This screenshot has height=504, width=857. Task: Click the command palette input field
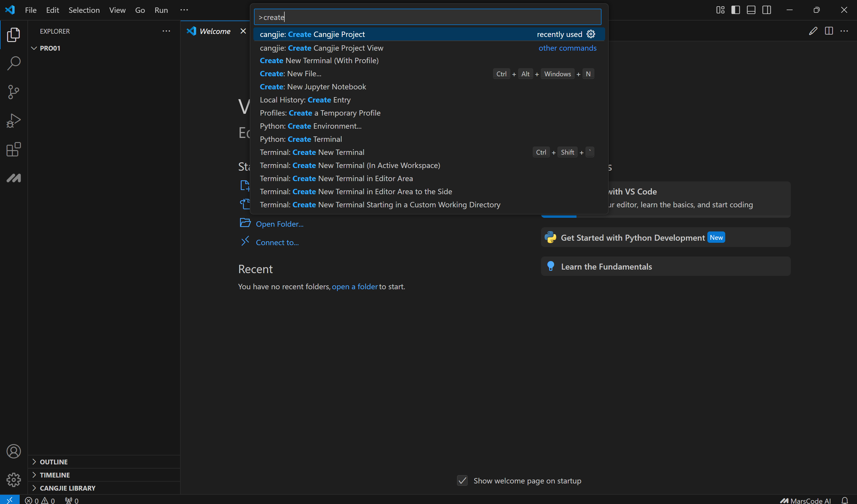[x=427, y=17]
